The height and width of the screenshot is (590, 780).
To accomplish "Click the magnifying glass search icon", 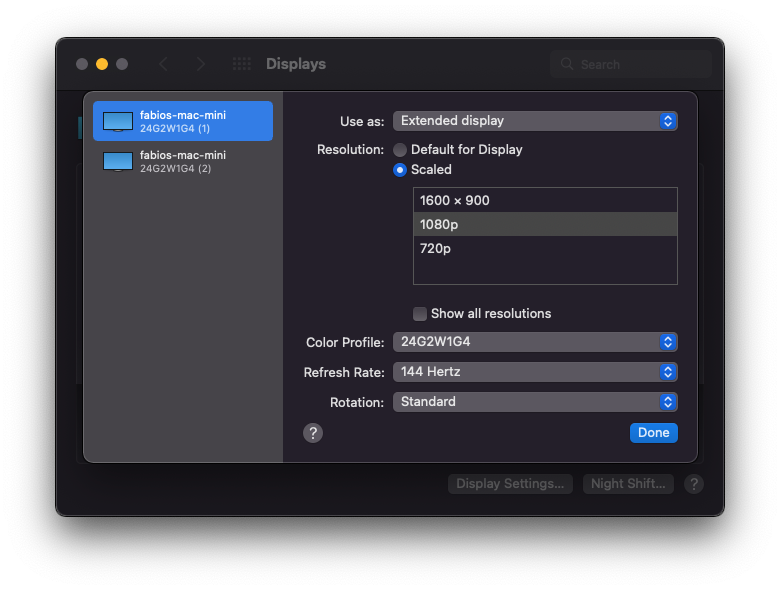I will point(567,64).
